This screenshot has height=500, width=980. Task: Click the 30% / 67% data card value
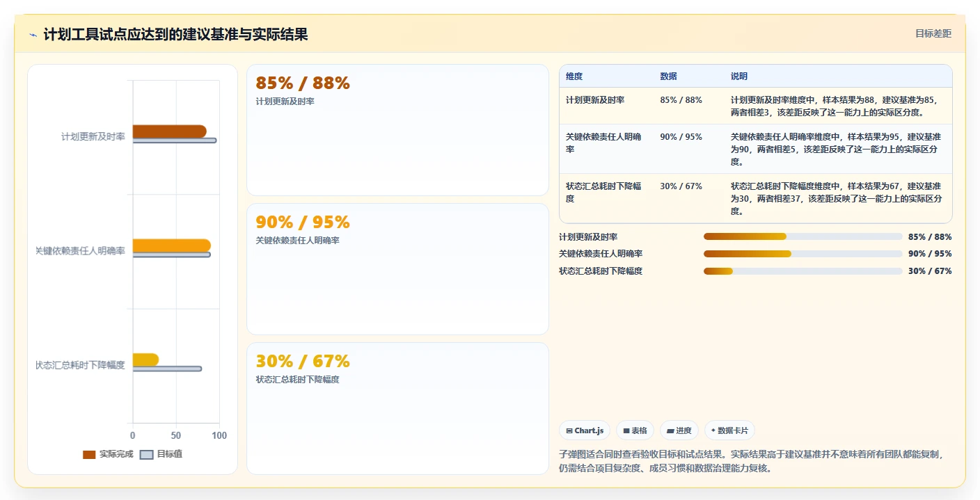(303, 362)
